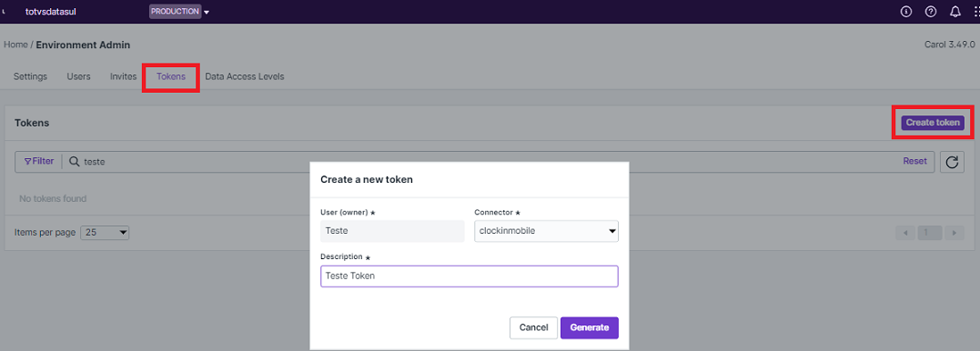This screenshot has width=980, height=351.
Task: Click the User (owner) field
Action: click(392, 231)
